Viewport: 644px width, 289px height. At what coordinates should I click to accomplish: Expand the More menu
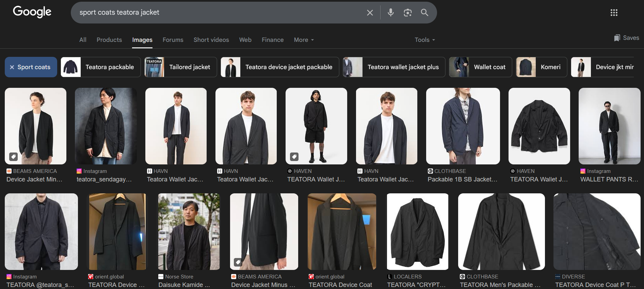coord(304,40)
